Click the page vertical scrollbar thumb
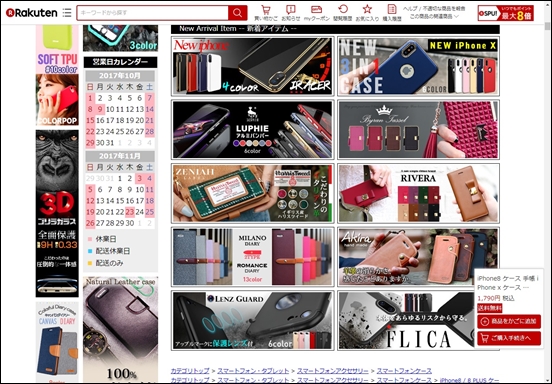This screenshot has height=384, width=552. [547, 26]
